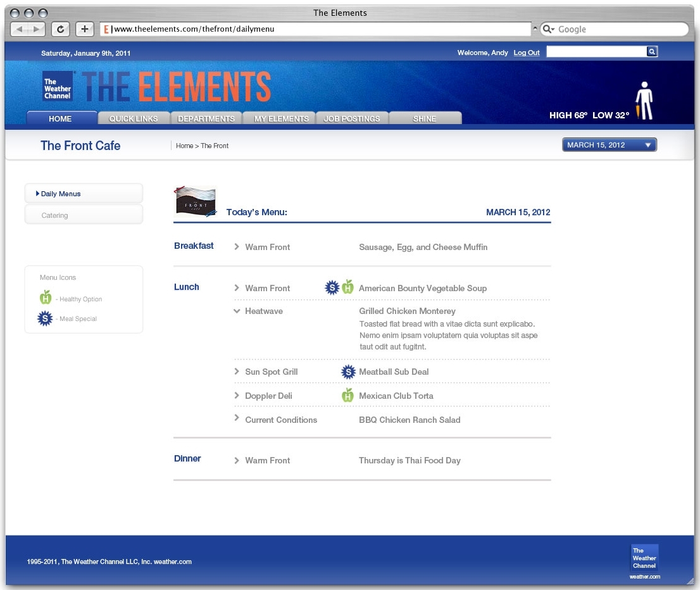The image size is (700, 590).
Task: Click the plus add-bookmark button
Action: click(84, 29)
